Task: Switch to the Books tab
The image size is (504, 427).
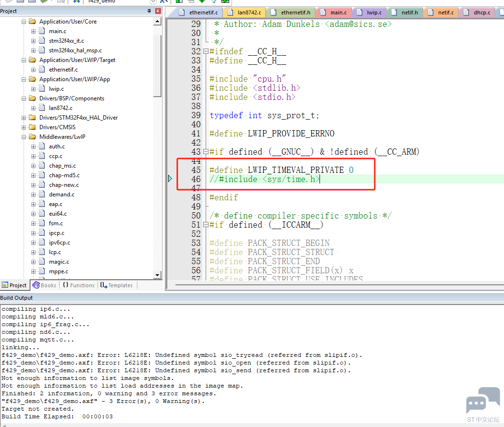Action: tap(45, 285)
